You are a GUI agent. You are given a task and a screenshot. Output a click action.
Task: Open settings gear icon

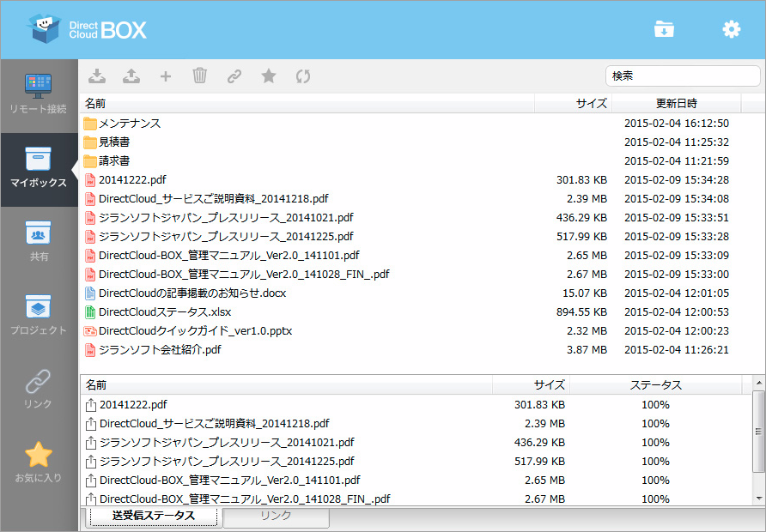[x=732, y=29]
